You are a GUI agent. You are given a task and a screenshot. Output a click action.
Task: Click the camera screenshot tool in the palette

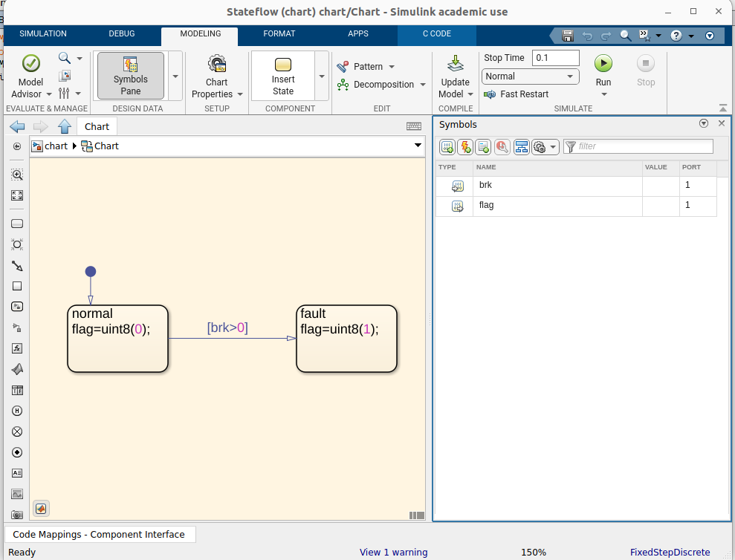tap(17, 515)
